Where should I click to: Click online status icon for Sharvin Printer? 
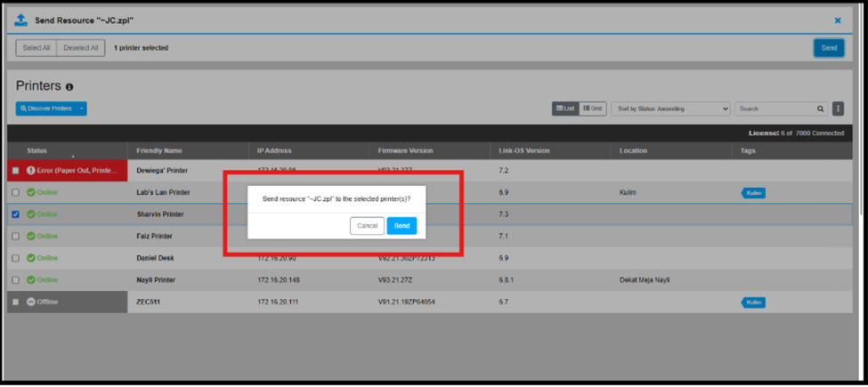(x=31, y=214)
